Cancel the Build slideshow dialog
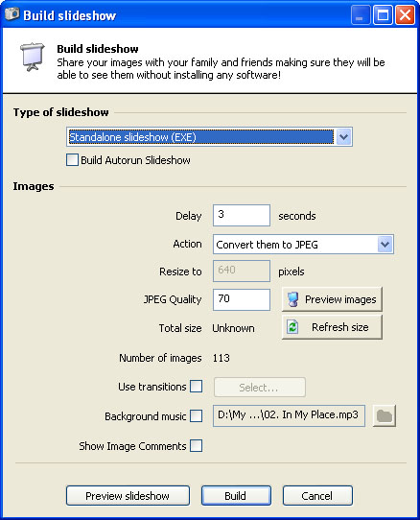420x520 pixels. click(317, 496)
